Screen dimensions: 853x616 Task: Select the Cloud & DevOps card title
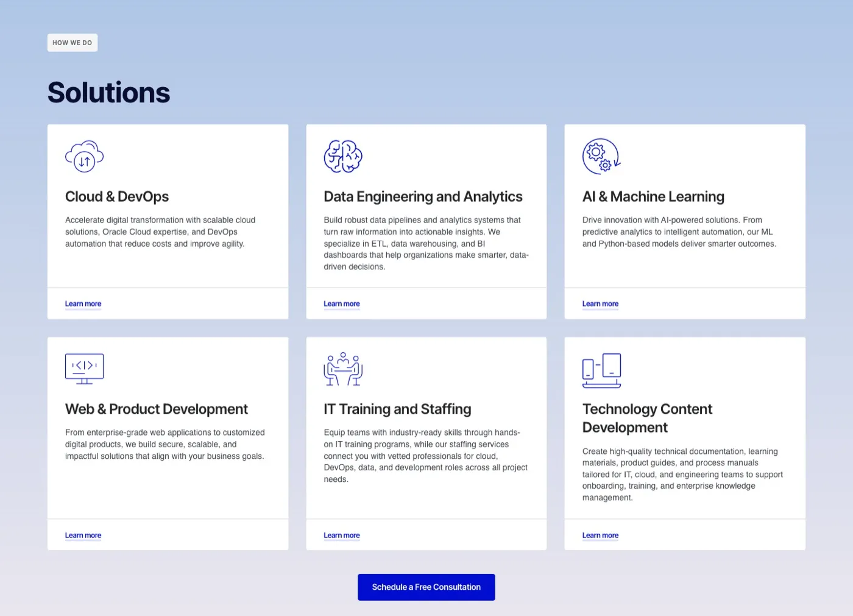pos(117,197)
